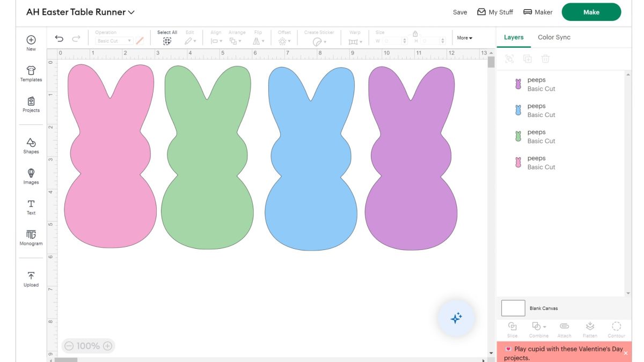The image size is (644, 362).
Task: Zoom out with the minus button
Action: [x=69, y=346]
